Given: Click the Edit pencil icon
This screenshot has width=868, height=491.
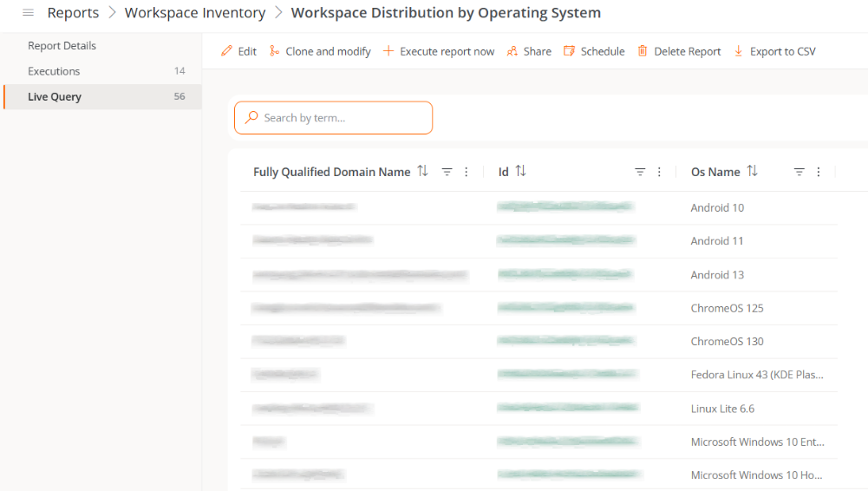Looking at the screenshot, I should [x=227, y=51].
